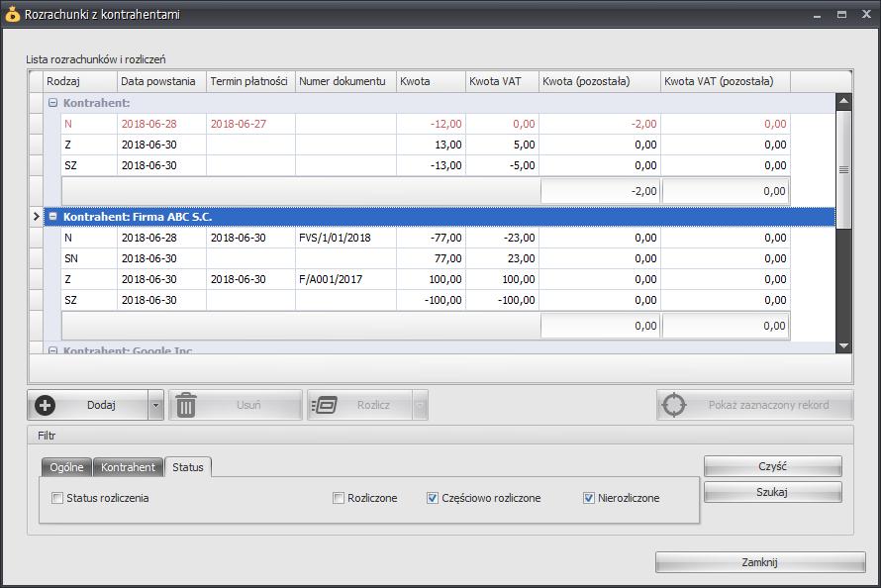Select the Status filter tab

point(188,467)
